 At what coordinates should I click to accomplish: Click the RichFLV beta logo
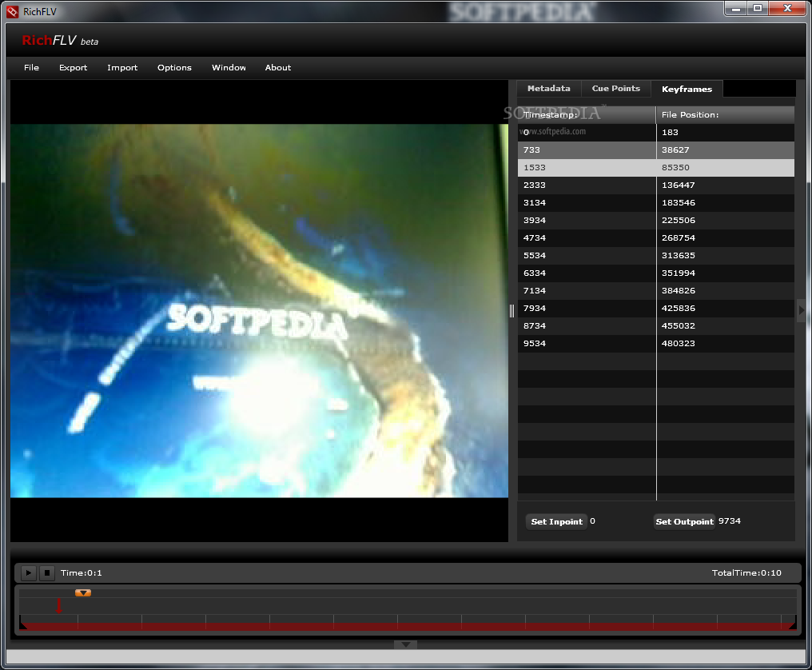(x=60, y=41)
